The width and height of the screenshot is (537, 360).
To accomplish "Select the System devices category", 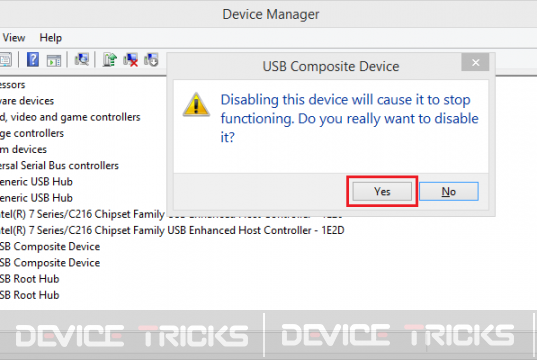I will point(23,149).
